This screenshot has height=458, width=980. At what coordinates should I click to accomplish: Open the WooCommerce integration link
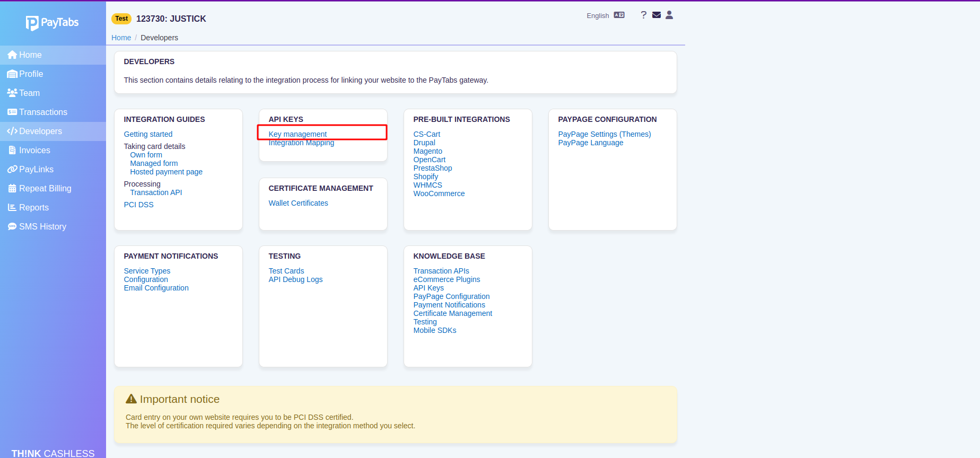point(439,193)
